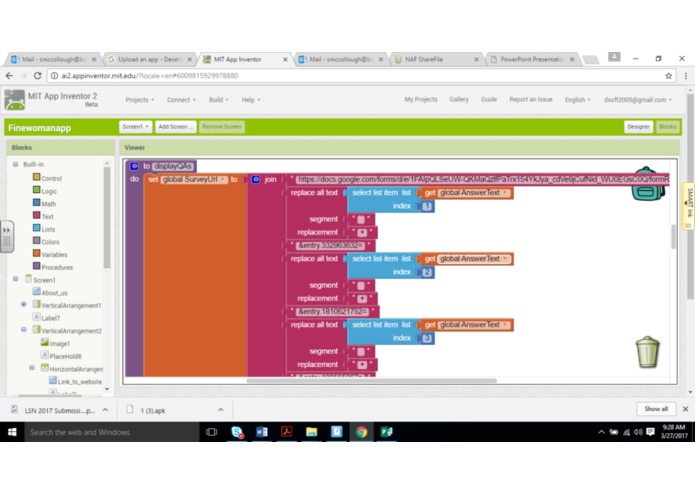Collapse the HorizontalArrangement node

click(x=32, y=368)
